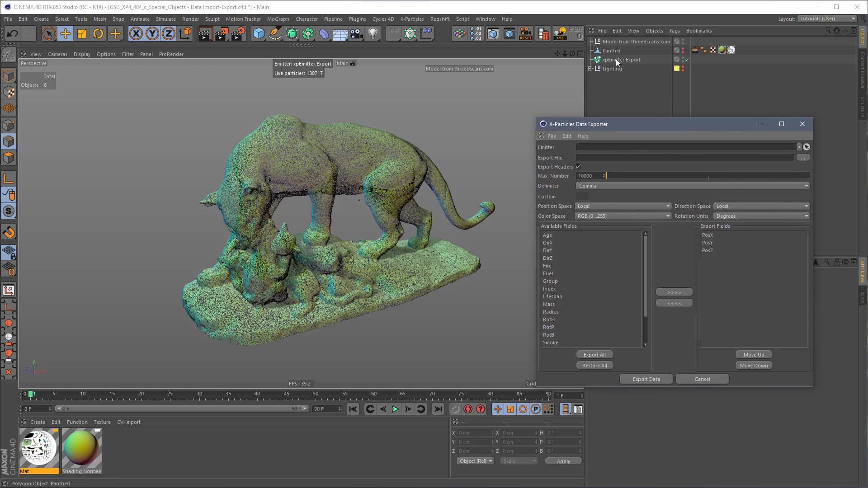
Task: Select the Move tool in top toolbar
Action: click(x=65, y=34)
